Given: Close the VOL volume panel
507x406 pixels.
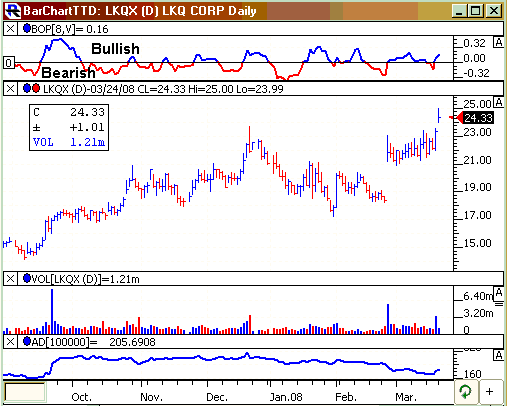Looking at the screenshot, I should click(x=10, y=279).
